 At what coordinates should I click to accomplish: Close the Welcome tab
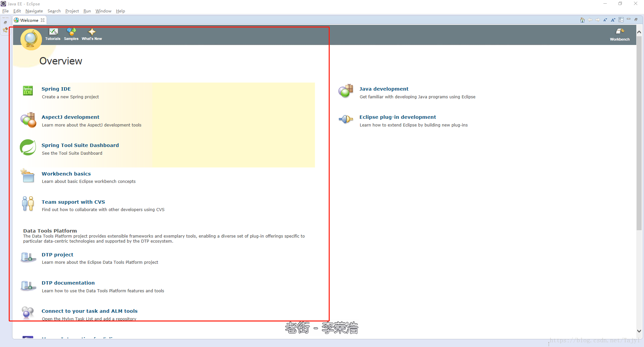tap(43, 20)
